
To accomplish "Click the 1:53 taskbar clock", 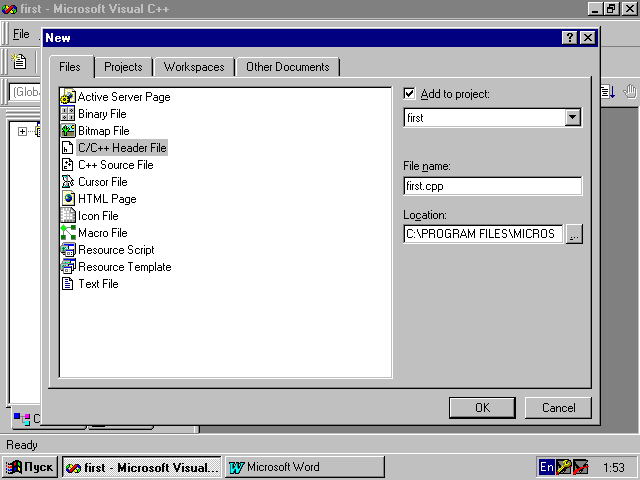I will pyautogui.click(x=613, y=467).
